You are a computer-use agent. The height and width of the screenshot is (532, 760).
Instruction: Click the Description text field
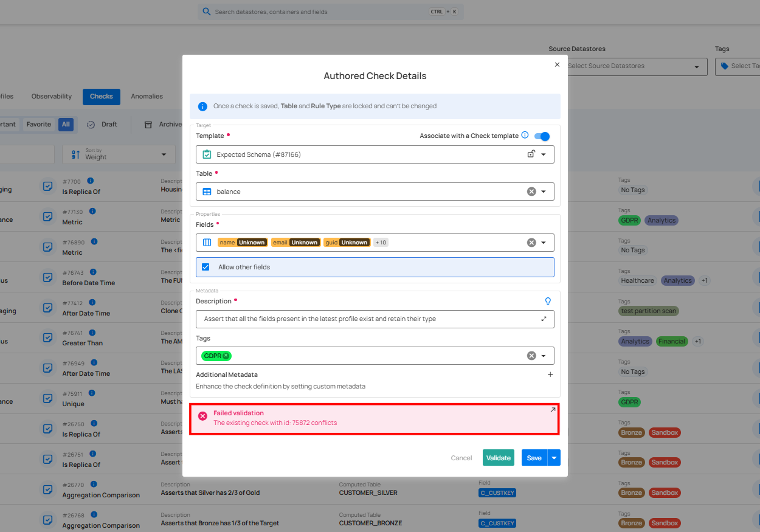(375, 319)
